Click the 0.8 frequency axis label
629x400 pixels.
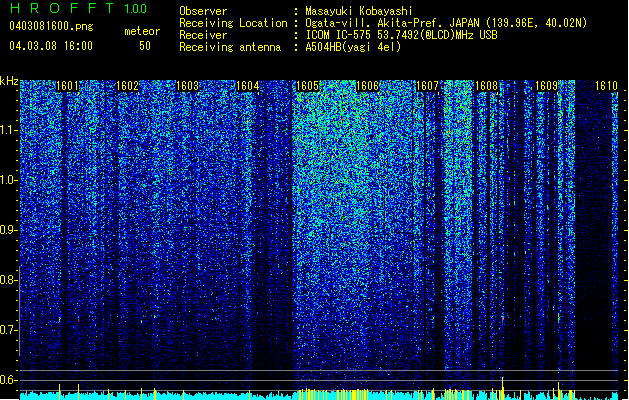[8, 280]
